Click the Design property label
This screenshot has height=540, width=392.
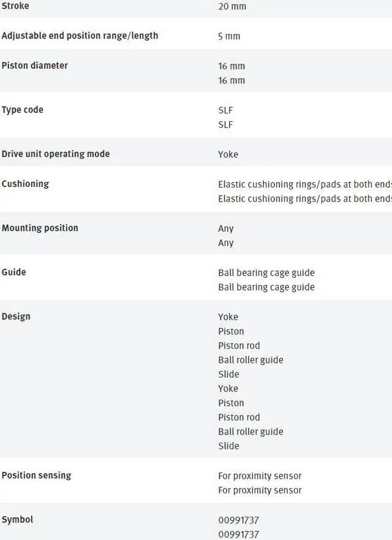point(16,317)
